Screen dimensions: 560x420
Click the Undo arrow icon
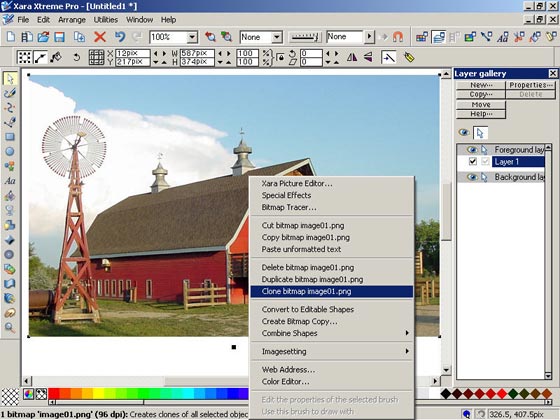tap(120, 37)
